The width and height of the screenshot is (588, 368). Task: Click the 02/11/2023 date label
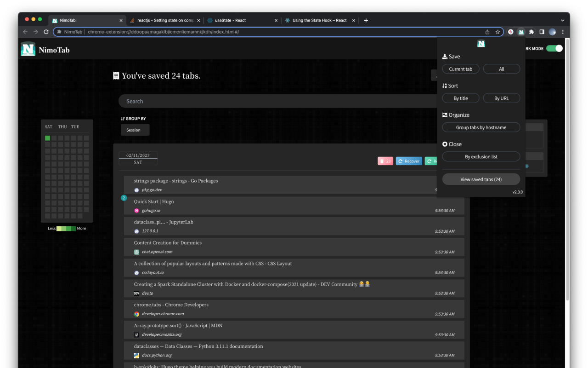coord(138,155)
